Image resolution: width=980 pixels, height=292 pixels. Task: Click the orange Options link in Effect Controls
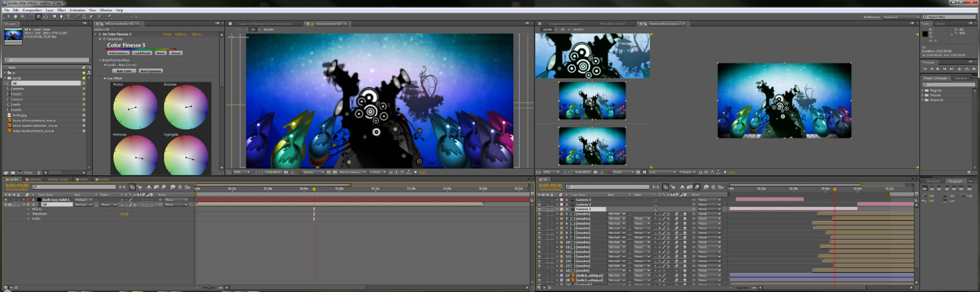[181, 34]
